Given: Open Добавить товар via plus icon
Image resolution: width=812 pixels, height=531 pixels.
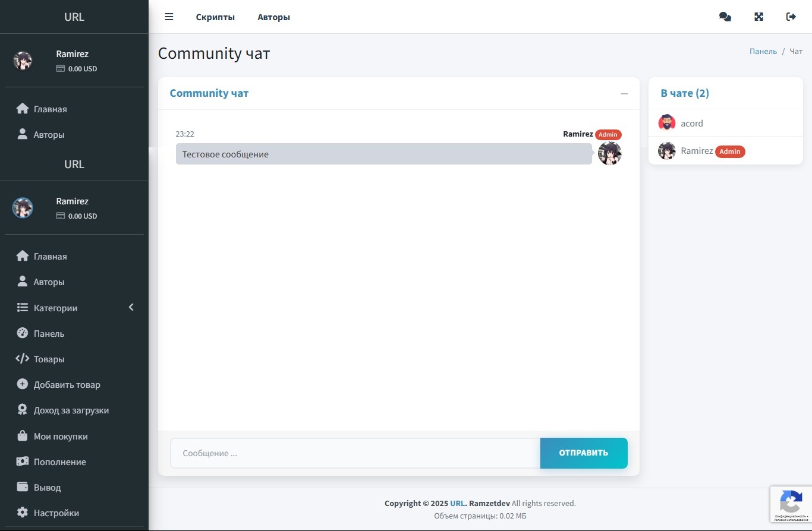Looking at the screenshot, I should pos(23,384).
